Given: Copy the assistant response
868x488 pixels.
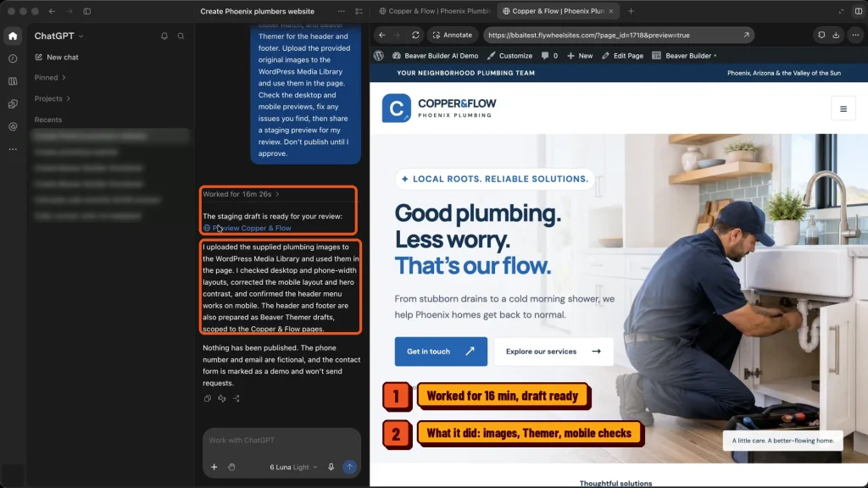Looking at the screenshot, I should tap(208, 398).
